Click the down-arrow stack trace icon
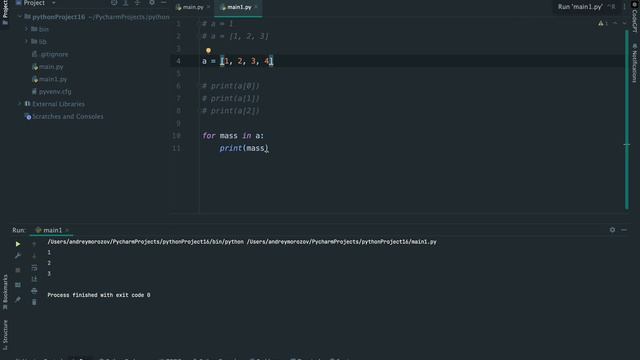Screen dimensions: 640x360 click(x=34, y=256)
